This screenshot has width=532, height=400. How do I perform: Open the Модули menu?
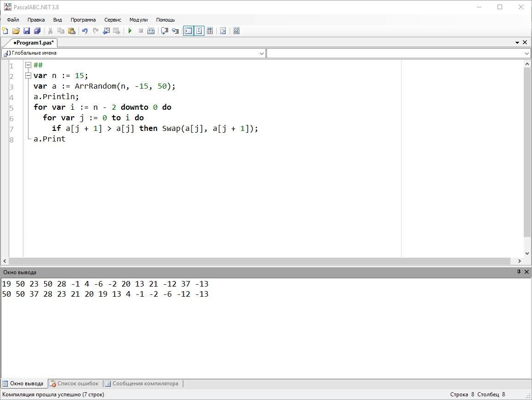tap(138, 20)
